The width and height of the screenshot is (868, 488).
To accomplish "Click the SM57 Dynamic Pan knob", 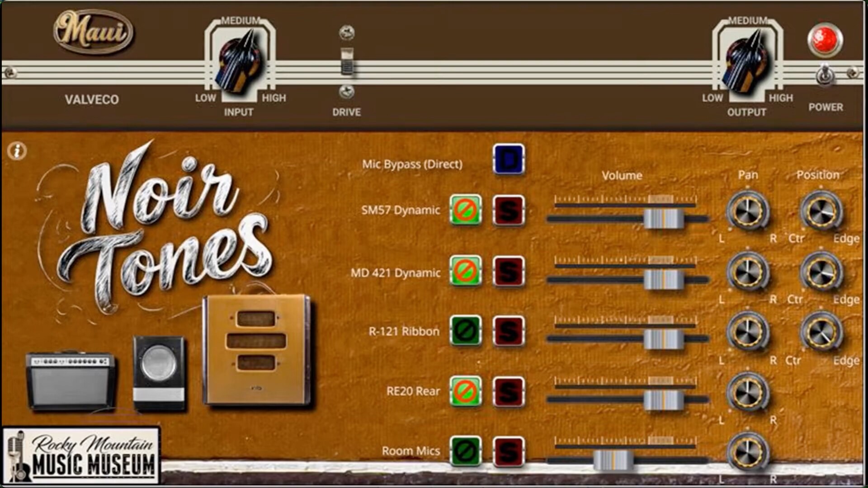I will [x=747, y=211].
